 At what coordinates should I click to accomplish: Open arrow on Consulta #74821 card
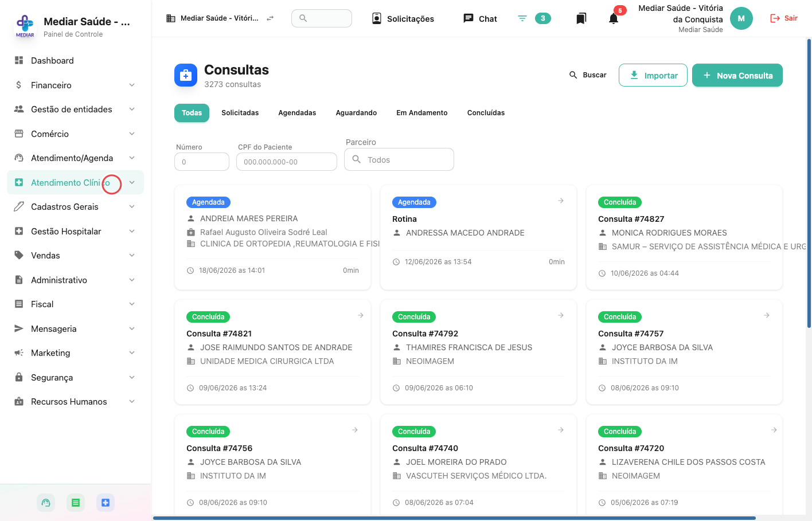click(x=361, y=315)
